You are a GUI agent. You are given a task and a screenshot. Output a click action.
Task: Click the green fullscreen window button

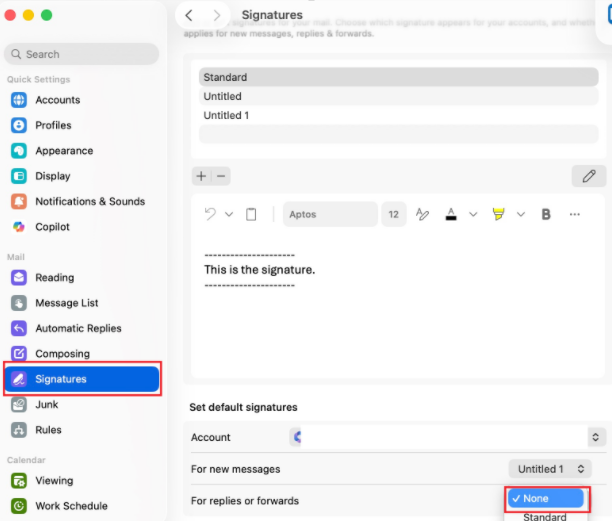[47, 15]
